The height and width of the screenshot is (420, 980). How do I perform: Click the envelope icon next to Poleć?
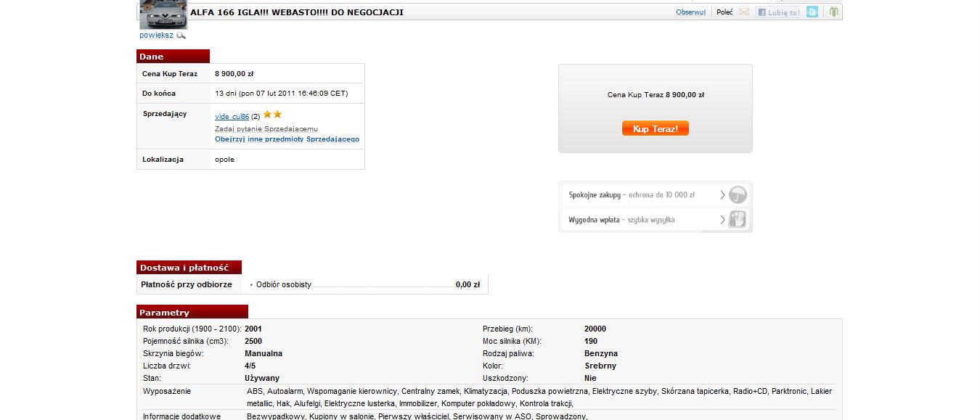click(x=744, y=12)
